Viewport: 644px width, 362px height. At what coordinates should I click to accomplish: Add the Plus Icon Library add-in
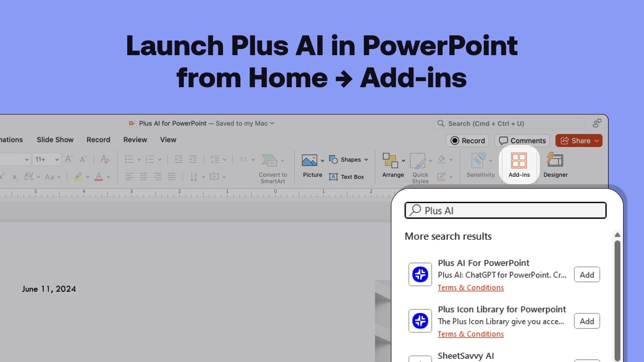click(x=587, y=321)
